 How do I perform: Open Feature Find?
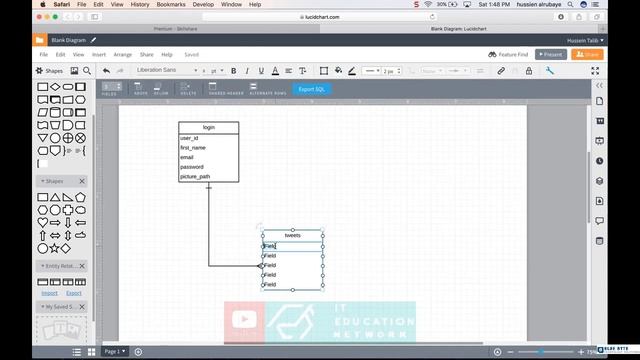(508, 54)
